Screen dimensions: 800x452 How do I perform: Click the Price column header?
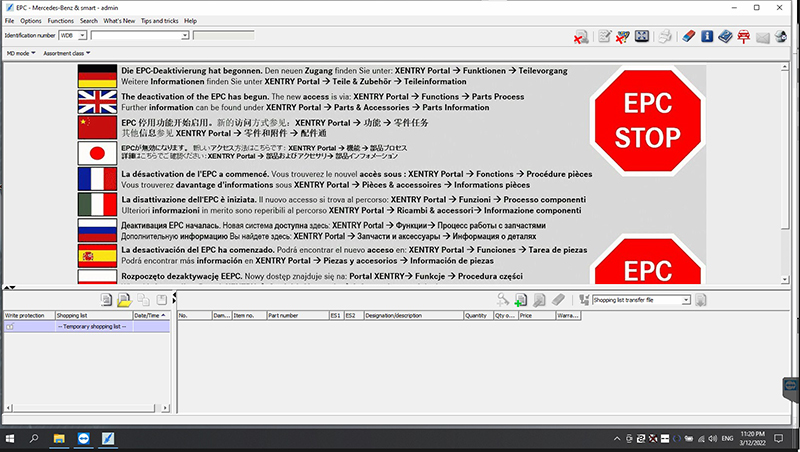click(x=537, y=316)
